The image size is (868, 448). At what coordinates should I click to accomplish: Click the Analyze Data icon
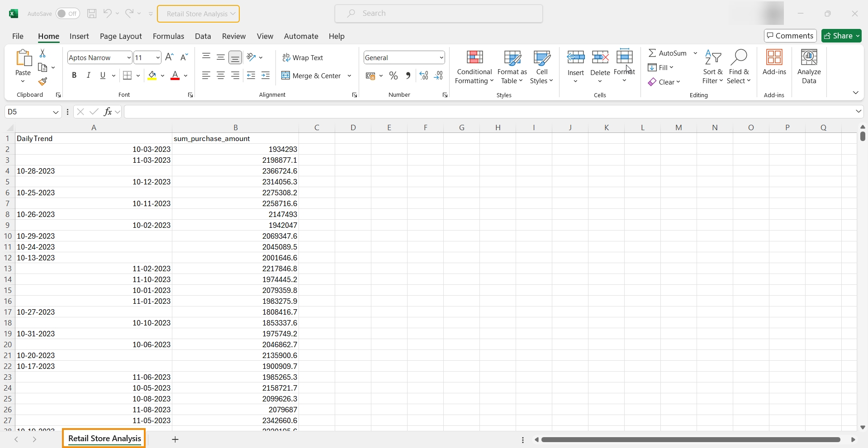[809, 67]
